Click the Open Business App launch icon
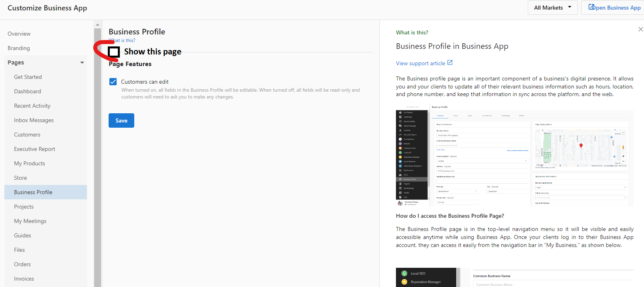This screenshot has height=287, width=644. pos(592,7)
